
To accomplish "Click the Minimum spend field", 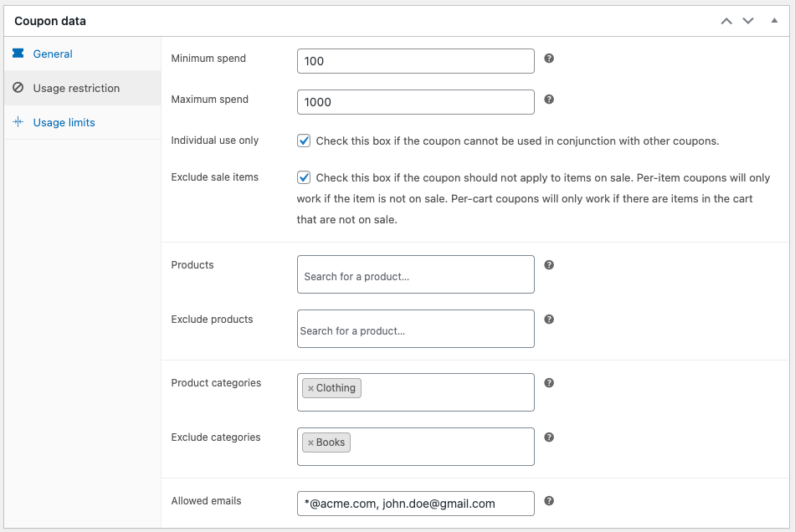I will [x=415, y=61].
